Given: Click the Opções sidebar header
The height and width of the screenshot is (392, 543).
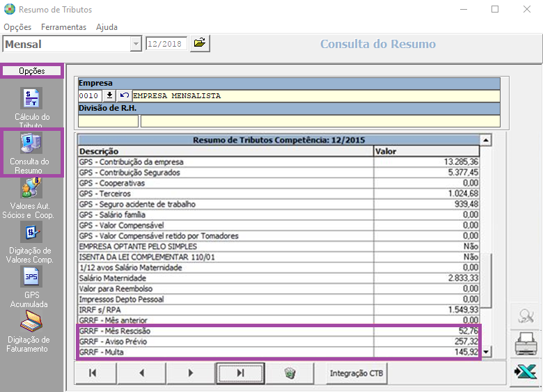Looking at the screenshot, I should (32, 71).
